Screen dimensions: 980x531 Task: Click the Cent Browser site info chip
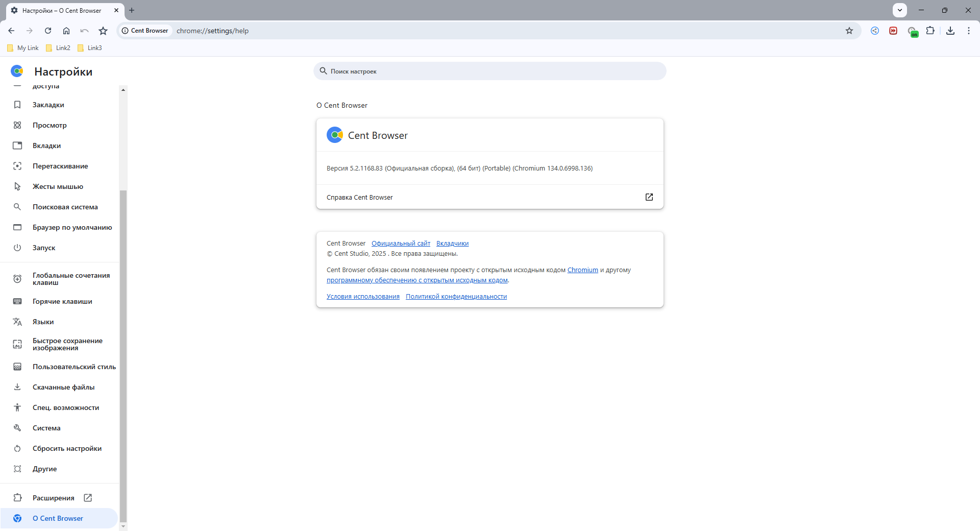145,31
